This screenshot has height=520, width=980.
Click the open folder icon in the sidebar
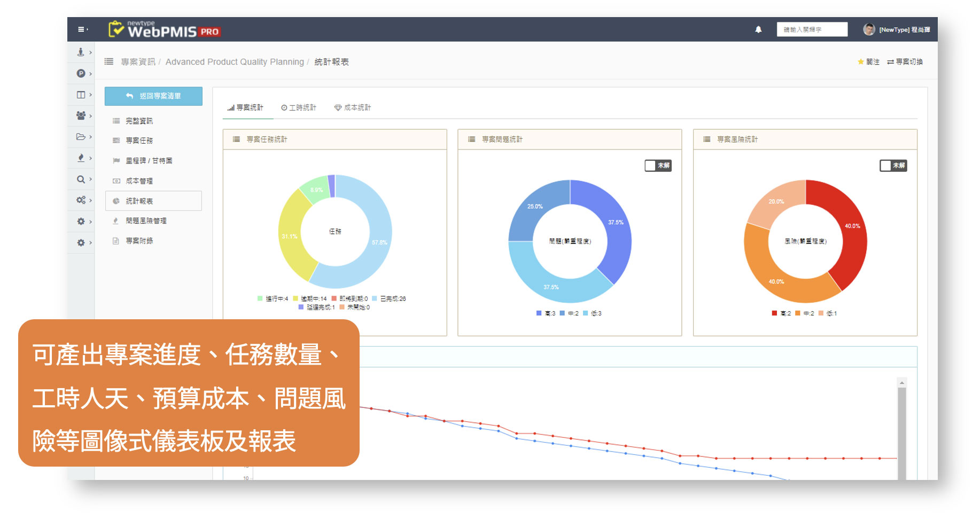[81, 137]
